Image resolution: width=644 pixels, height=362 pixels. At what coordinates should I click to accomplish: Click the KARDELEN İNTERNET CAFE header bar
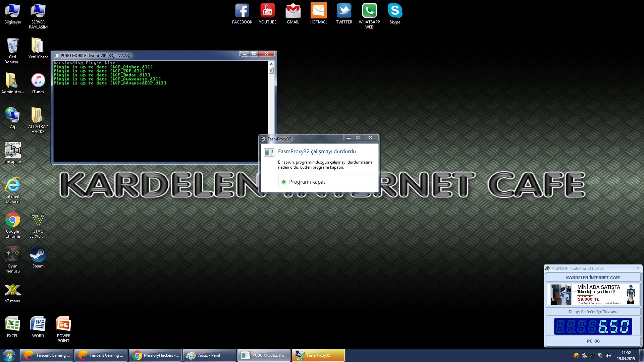pyautogui.click(x=593, y=278)
